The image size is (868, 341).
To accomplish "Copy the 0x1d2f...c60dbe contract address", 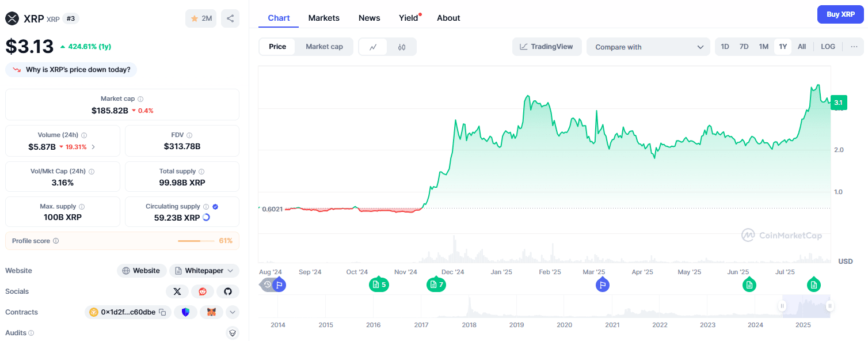I will (163, 312).
